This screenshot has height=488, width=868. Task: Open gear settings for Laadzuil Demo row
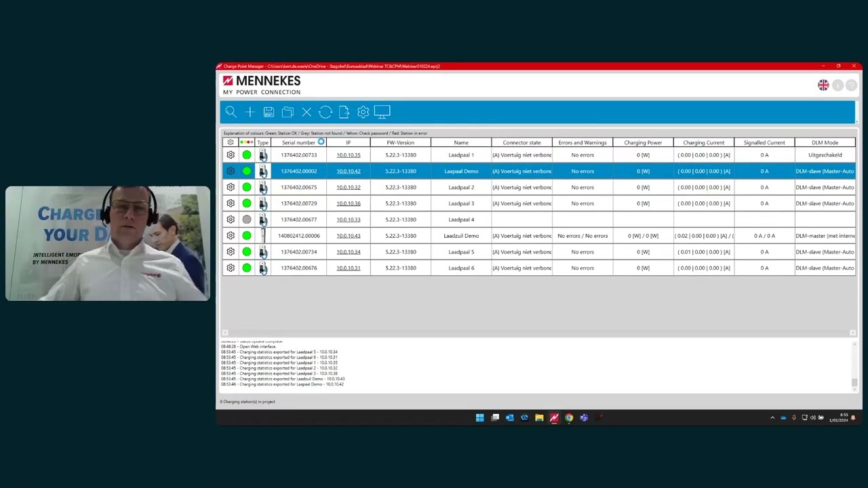(231, 236)
